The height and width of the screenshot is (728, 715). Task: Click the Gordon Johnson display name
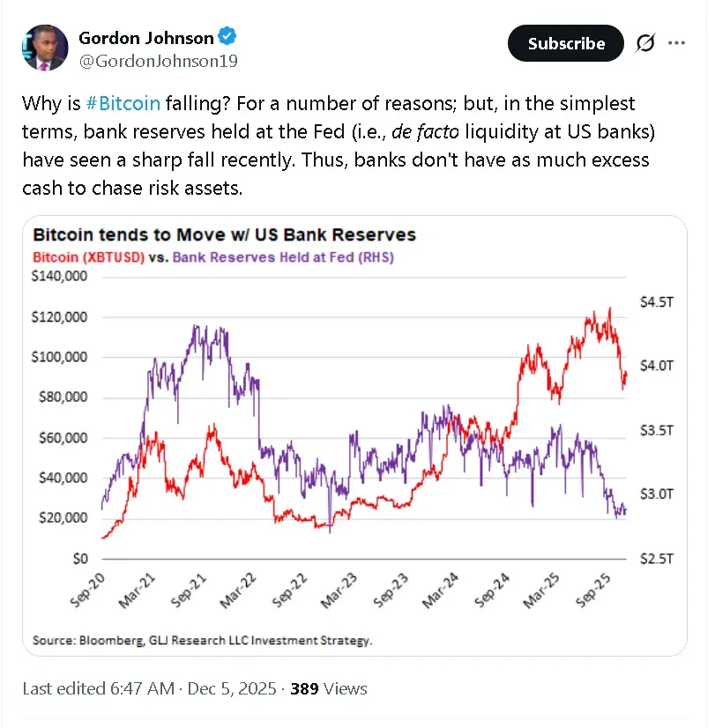pyautogui.click(x=146, y=38)
